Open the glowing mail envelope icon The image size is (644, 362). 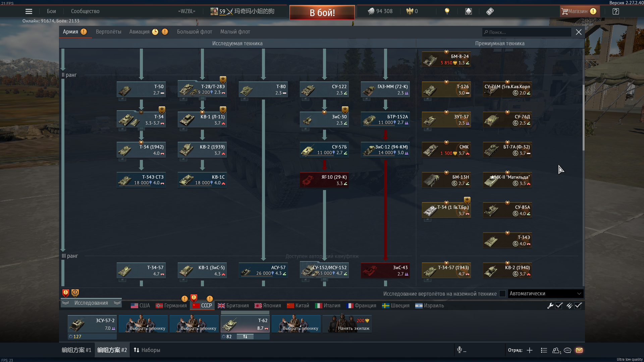pyautogui.click(x=579, y=350)
